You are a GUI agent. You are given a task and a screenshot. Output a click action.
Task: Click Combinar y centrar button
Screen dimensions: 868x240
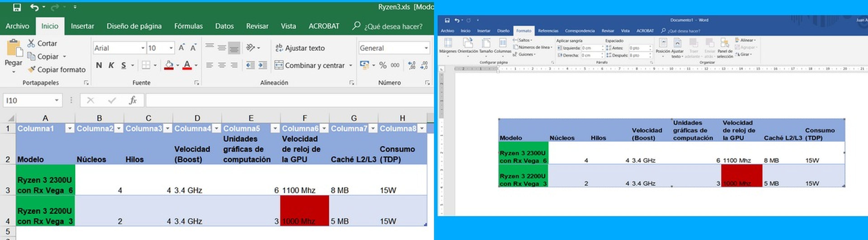click(x=310, y=65)
